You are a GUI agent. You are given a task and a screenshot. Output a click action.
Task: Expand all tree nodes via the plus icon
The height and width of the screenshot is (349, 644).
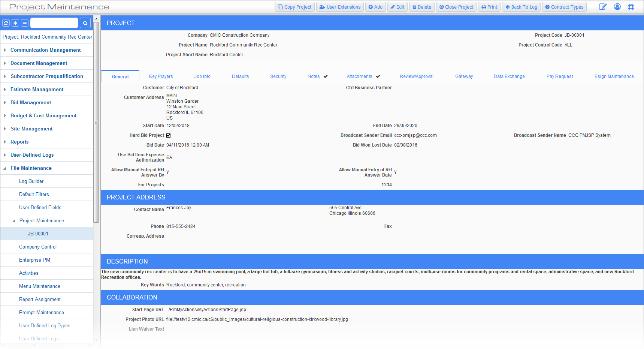coord(15,23)
